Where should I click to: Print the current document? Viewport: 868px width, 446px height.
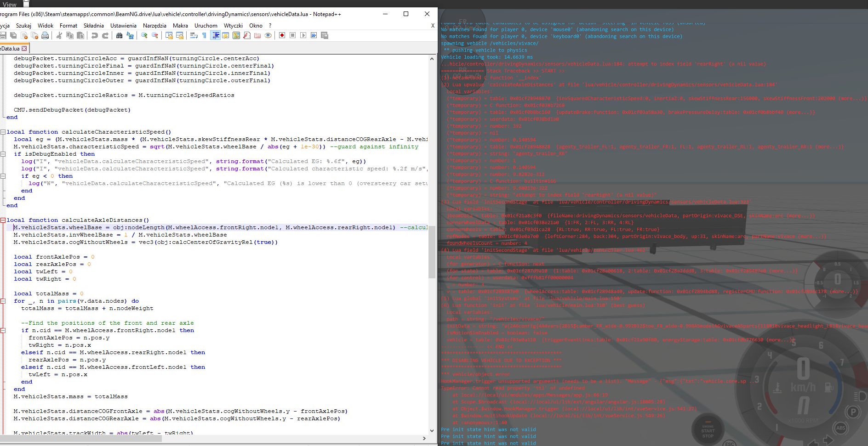[x=45, y=35]
